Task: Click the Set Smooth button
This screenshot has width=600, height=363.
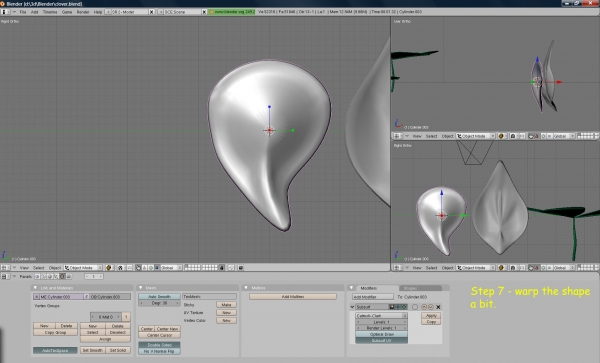Action: (x=92, y=350)
